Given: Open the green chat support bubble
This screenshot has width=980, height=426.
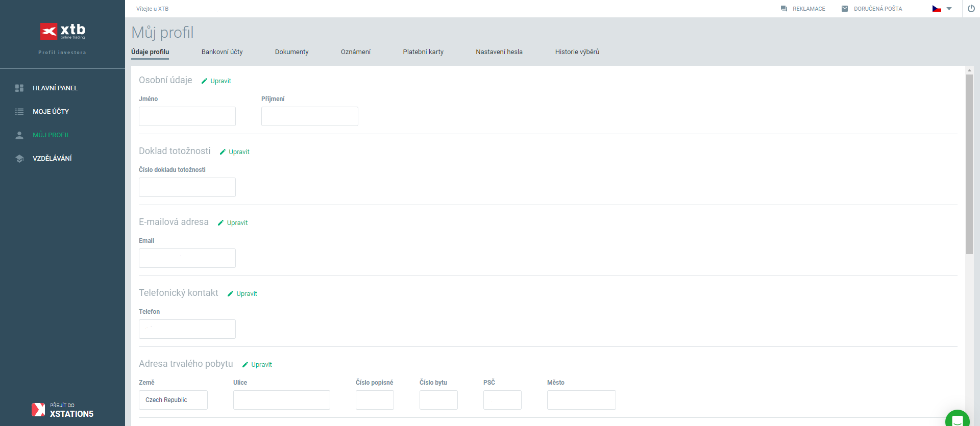Looking at the screenshot, I should (x=957, y=419).
